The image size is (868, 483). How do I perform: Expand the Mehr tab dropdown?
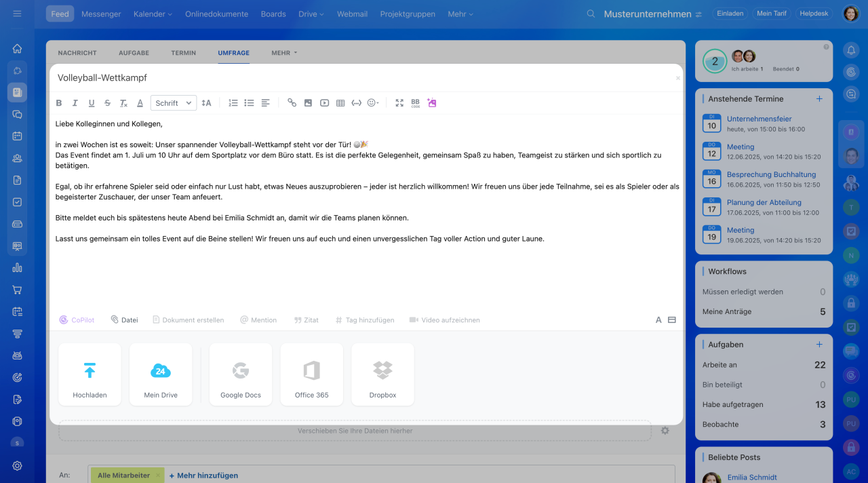284,53
